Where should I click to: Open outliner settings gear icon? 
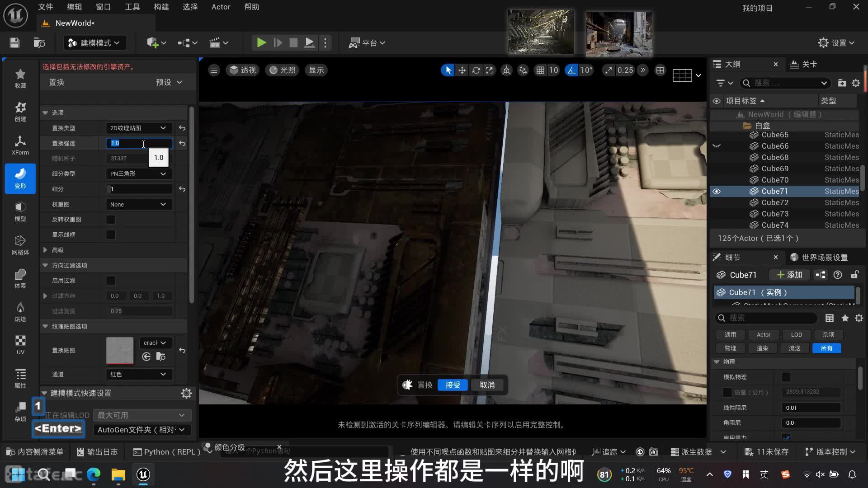click(x=856, y=83)
